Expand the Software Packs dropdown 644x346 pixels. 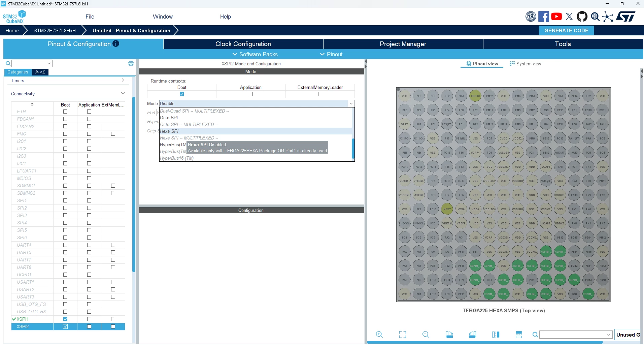[x=255, y=54]
